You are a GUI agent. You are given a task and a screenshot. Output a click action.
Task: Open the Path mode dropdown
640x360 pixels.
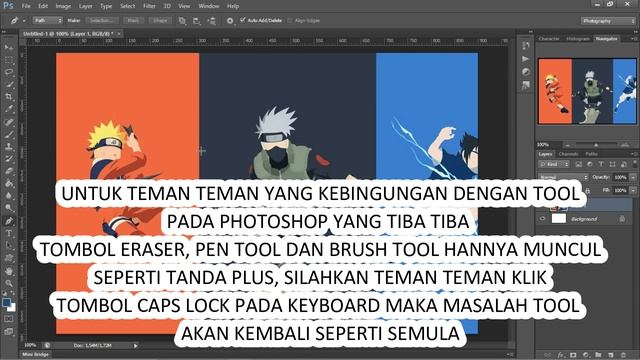point(48,20)
